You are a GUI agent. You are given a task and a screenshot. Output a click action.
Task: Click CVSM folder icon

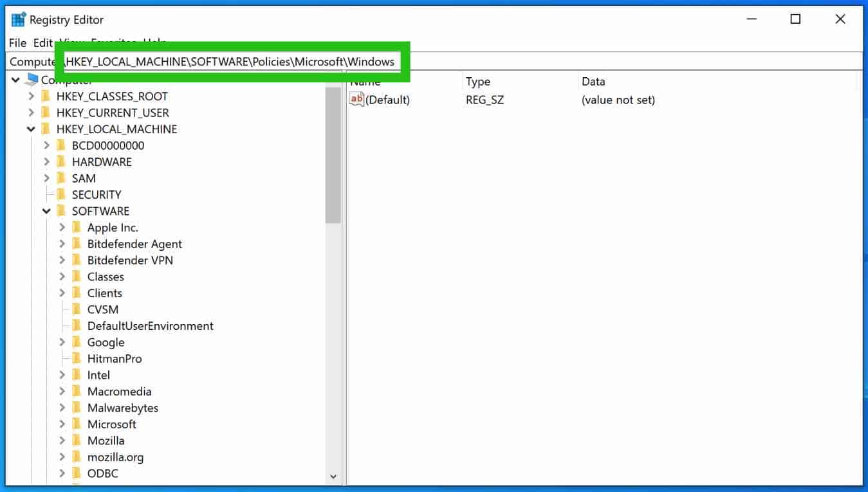coord(77,309)
